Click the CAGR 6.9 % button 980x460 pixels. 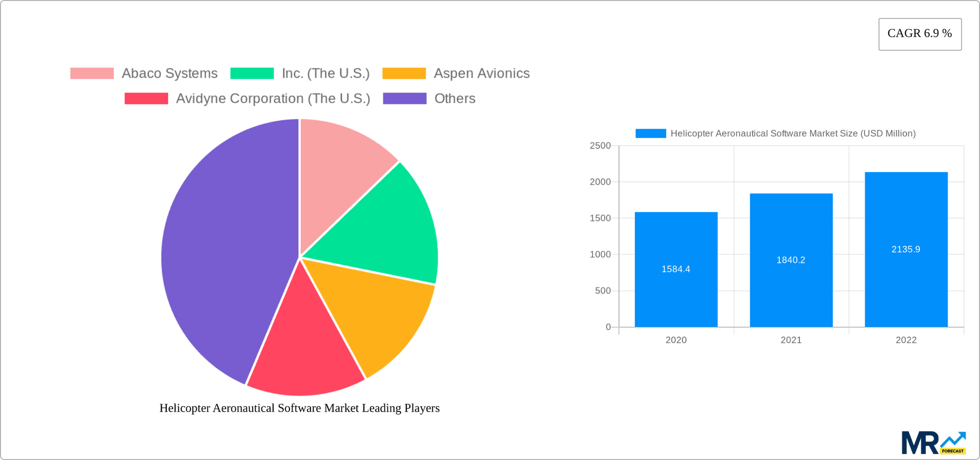920,34
